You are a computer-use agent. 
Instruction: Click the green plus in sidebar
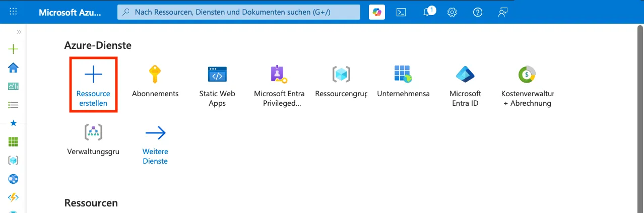point(14,49)
